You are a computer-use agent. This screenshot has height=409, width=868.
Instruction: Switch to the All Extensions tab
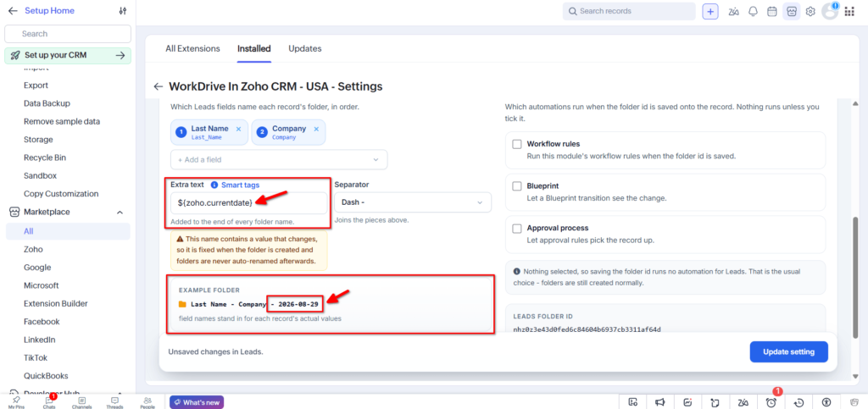point(192,48)
